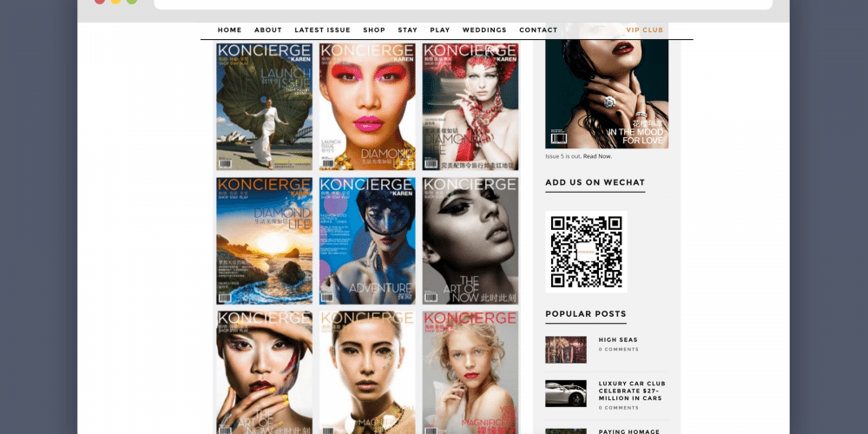Open the High Seas post

[x=618, y=340]
